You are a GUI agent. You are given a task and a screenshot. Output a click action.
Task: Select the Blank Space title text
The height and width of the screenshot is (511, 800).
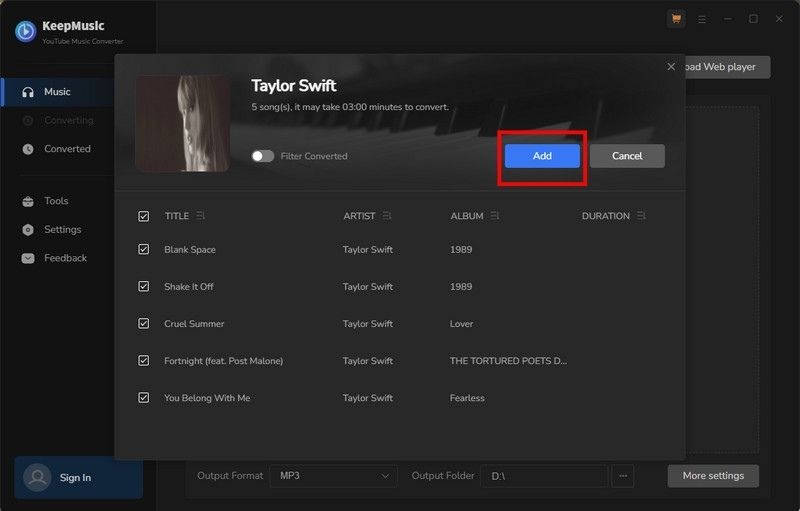coord(190,249)
